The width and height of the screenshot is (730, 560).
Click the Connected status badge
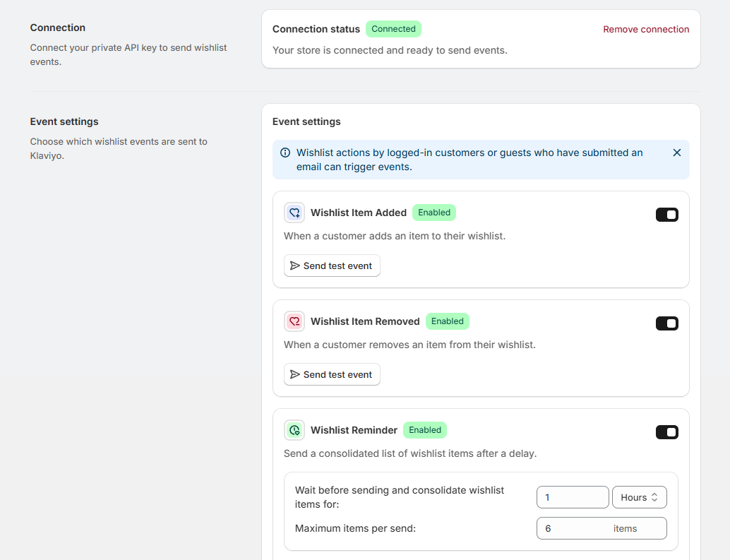click(x=393, y=29)
